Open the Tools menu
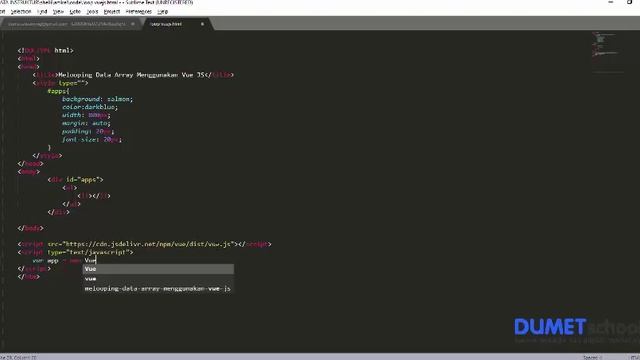Image resolution: width=640 pixels, height=360 pixels. [x=92, y=11]
